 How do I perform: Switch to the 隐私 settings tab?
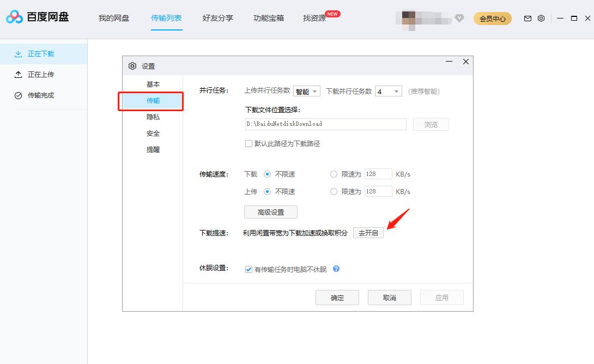pyautogui.click(x=153, y=117)
